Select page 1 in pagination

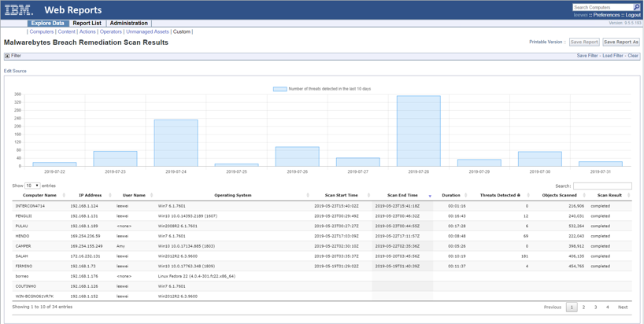(572, 307)
